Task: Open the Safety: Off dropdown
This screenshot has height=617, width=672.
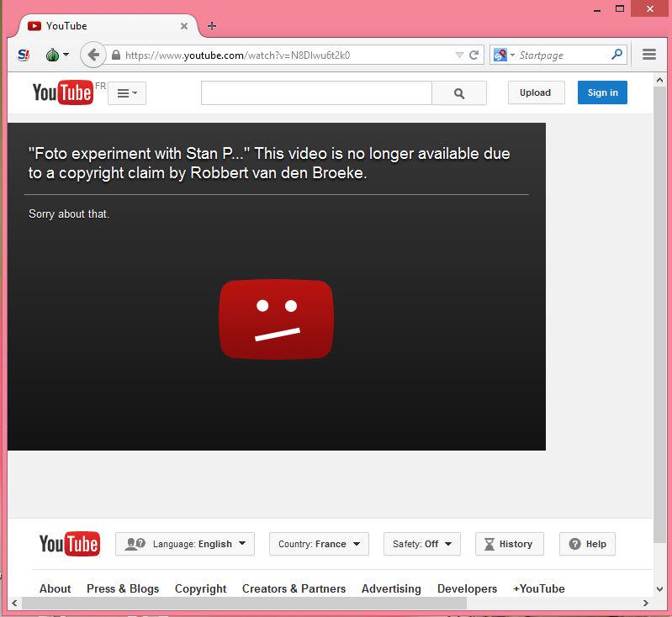Action: (x=421, y=544)
